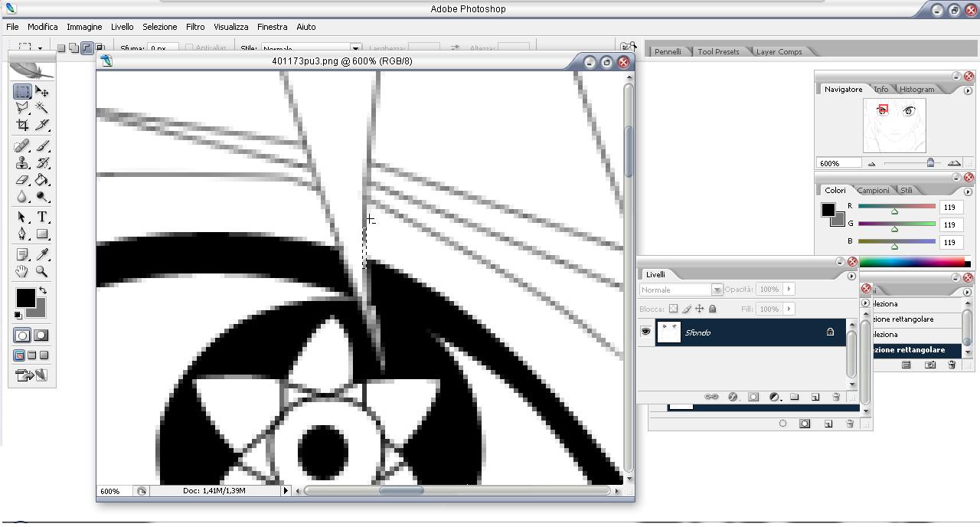
Task: Open the Filtro menu
Action: click(x=195, y=27)
